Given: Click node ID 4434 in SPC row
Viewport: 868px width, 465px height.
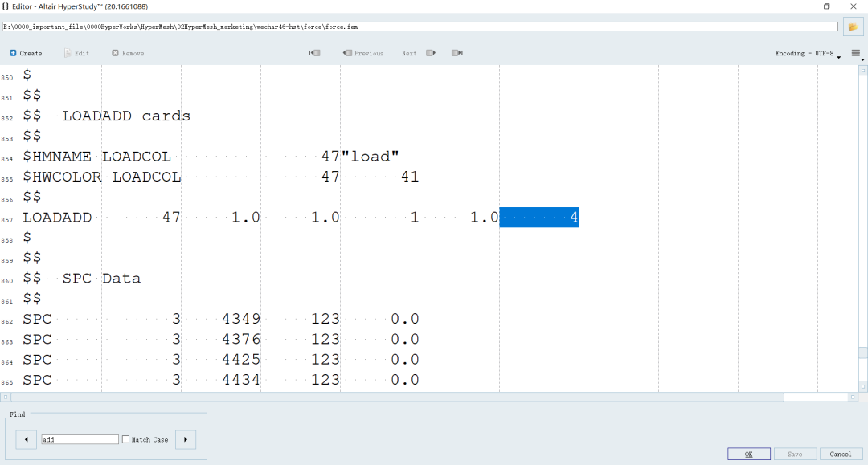Looking at the screenshot, I should tap(241, 381).
